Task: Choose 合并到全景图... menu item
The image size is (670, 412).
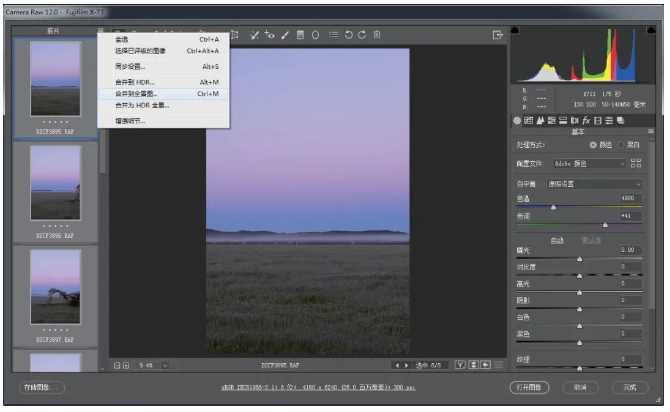Action: pos(164,94)
